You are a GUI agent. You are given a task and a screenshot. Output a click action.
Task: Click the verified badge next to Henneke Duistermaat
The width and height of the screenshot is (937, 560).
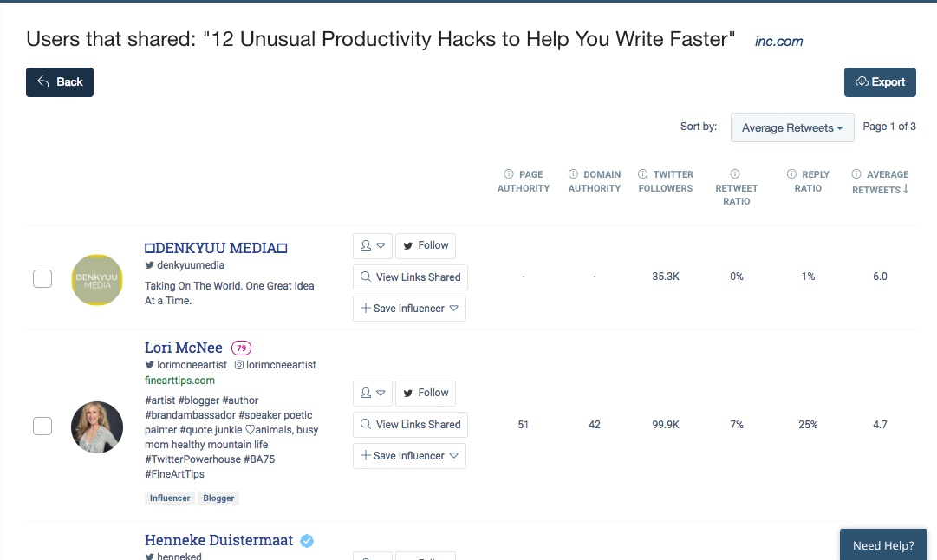306,540
